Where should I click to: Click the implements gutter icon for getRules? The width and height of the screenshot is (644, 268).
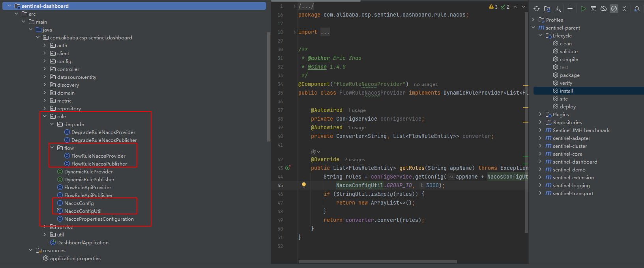pyautogui.click(x=288, y=168)
